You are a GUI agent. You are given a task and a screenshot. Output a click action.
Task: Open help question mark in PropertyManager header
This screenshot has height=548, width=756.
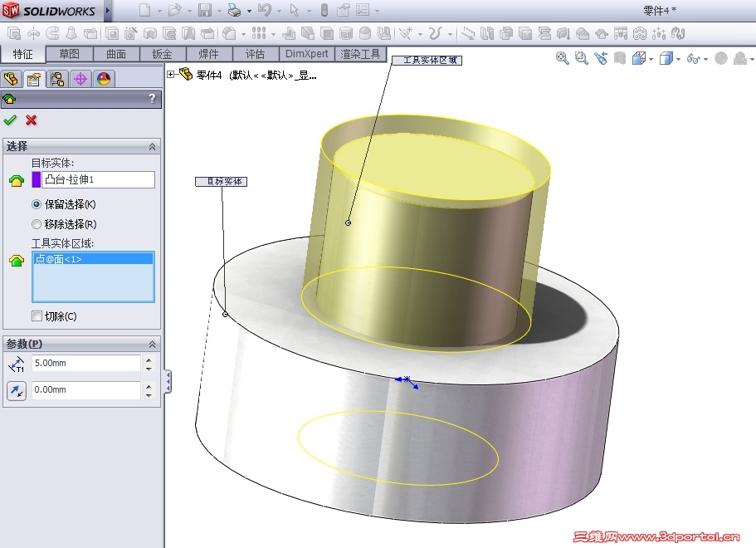coord(153,99)
